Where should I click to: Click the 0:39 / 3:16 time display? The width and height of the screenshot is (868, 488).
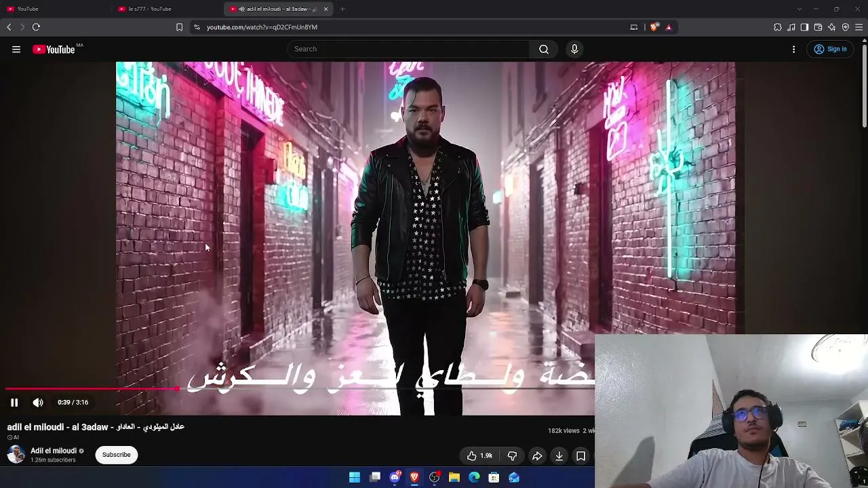73,403
